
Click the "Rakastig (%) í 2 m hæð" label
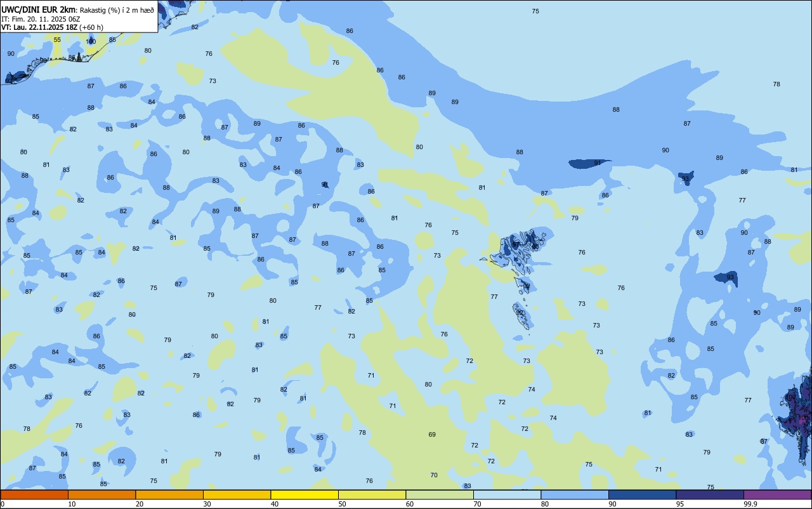115,10
